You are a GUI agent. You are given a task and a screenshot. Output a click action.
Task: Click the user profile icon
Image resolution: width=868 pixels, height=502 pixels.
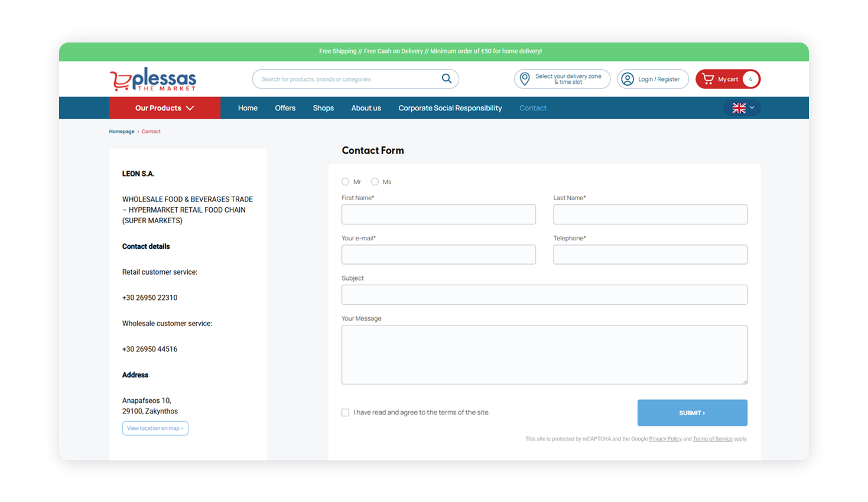tap(628, 79)
